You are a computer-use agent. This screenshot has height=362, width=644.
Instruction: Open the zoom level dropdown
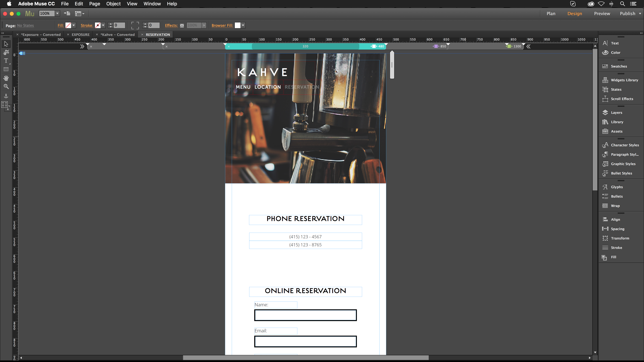click(57, 13)
